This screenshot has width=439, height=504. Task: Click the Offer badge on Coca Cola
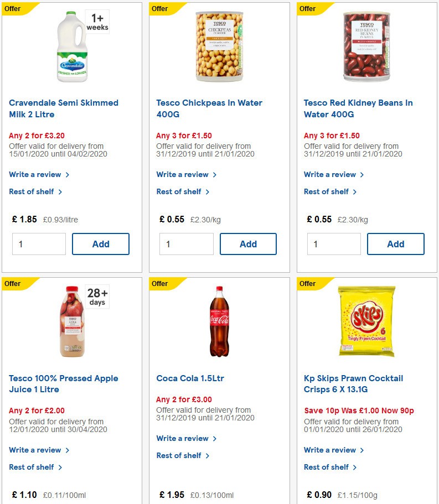tap(161, 284)
